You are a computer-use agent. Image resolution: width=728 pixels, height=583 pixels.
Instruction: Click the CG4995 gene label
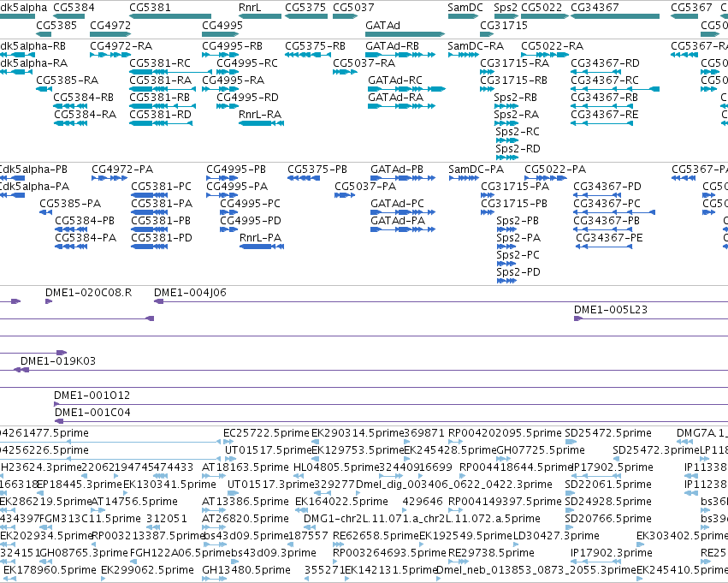[222, 25]
